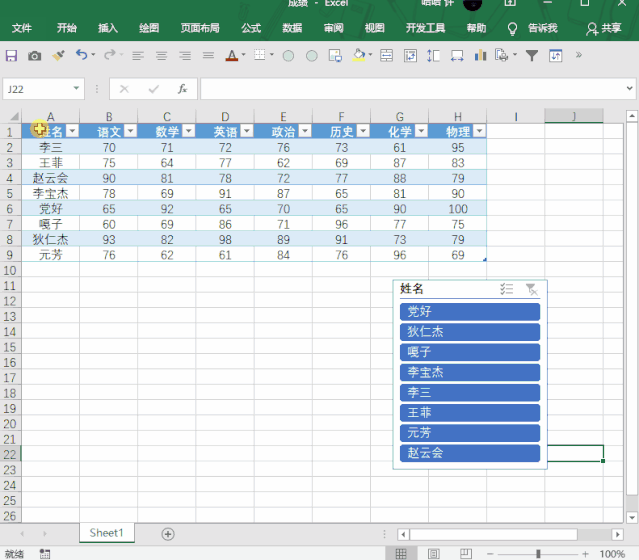The image size is (639, 560).
Task: Click the print preview icon
Action: coord(502,55)
